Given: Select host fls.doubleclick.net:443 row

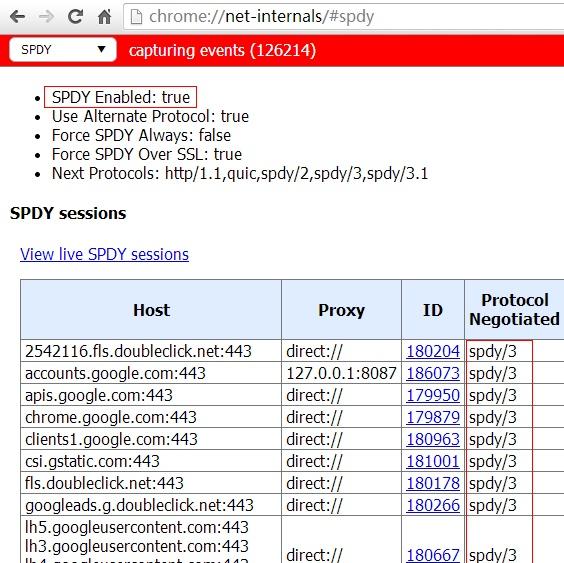Looking at the screenshot, I should point(104,483).
